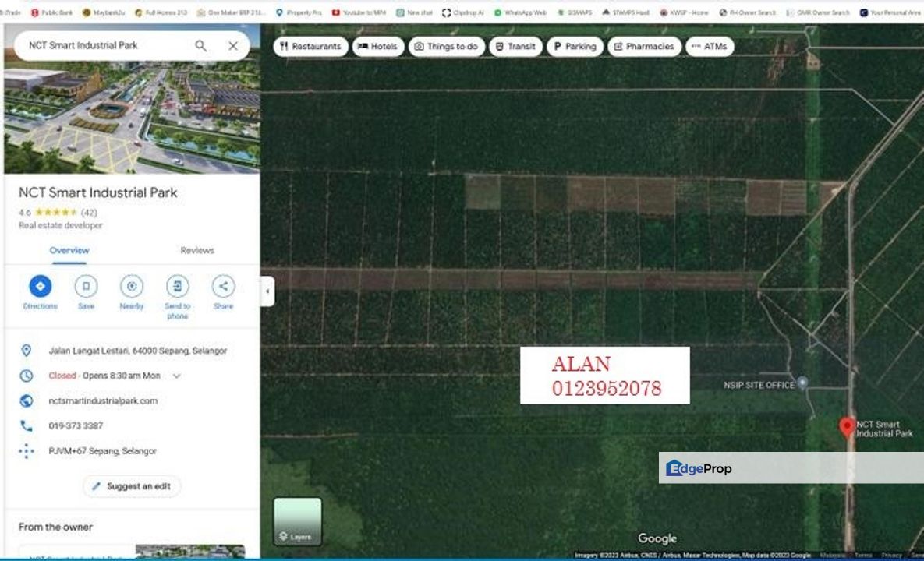Open the Nearby search icon
This screenshot has width=924, height=561.
pyautogui.click(x=132, y=287)
